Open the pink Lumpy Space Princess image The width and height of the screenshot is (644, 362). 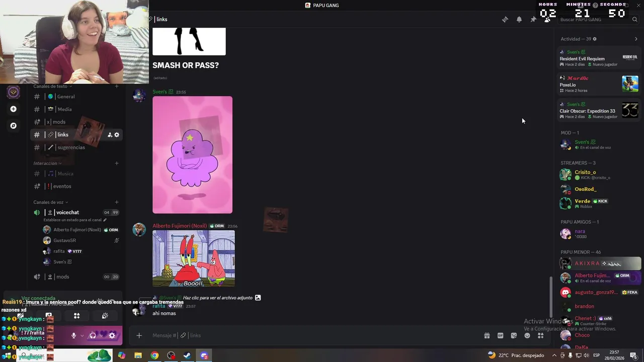coord(192,155)
